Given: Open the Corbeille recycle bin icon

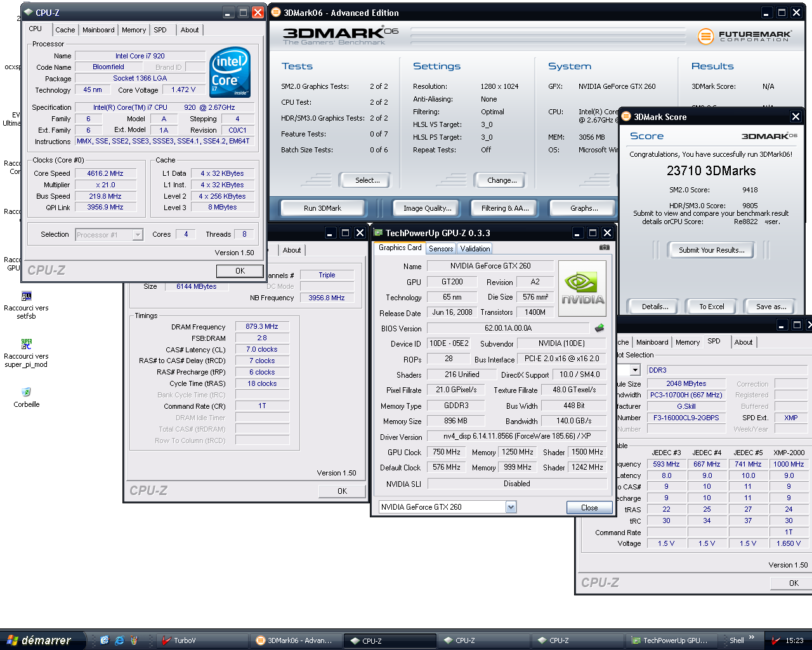Looking at the screenshot, I should (x=26, y=397).
